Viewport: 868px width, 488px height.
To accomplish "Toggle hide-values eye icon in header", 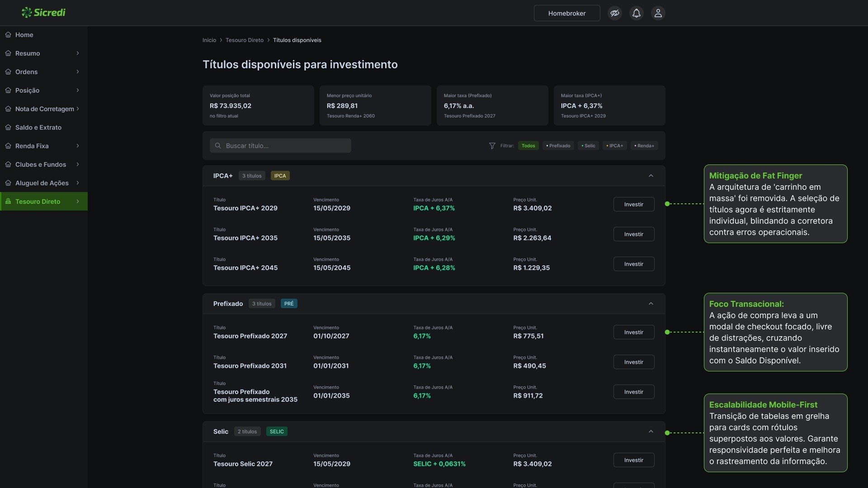I will pyautogui.click(x=615, y=13).
